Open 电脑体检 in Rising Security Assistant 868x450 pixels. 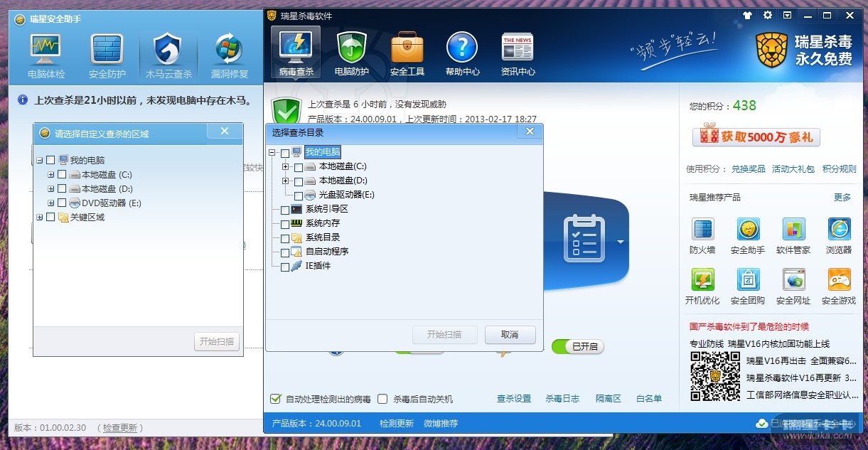pyautogui.click(x=46, y=56)
